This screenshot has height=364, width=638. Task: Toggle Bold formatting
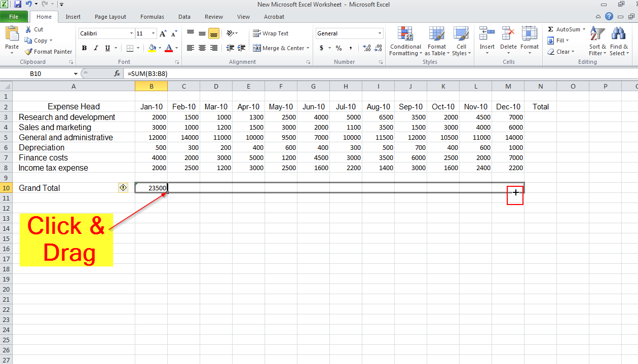coord(84,48)
